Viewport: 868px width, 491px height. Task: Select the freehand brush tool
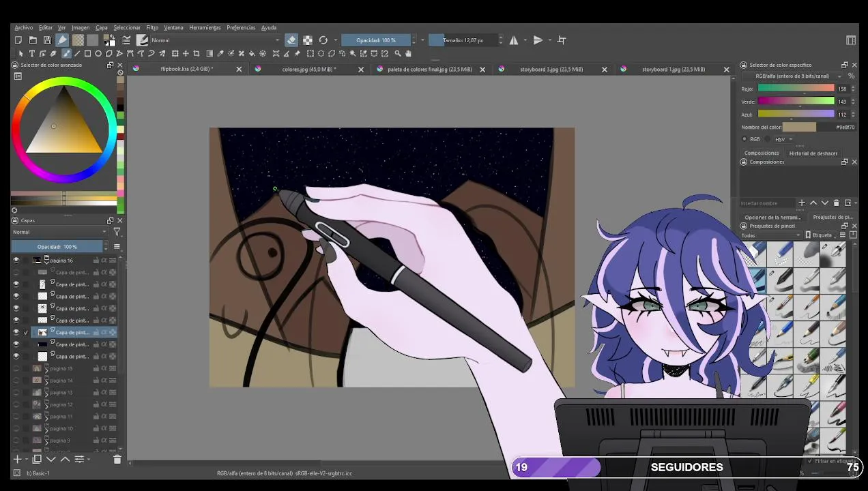(66, 53)
